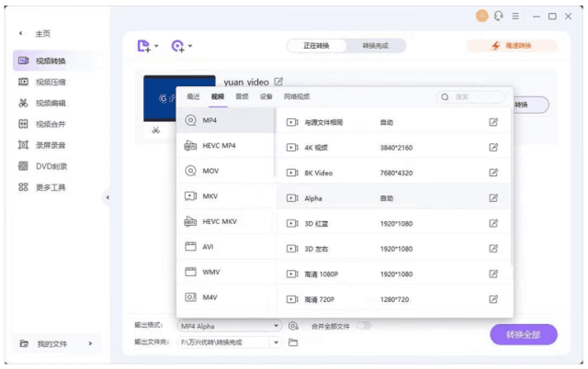Open the 设备 format tab

(x=266, y=96)
